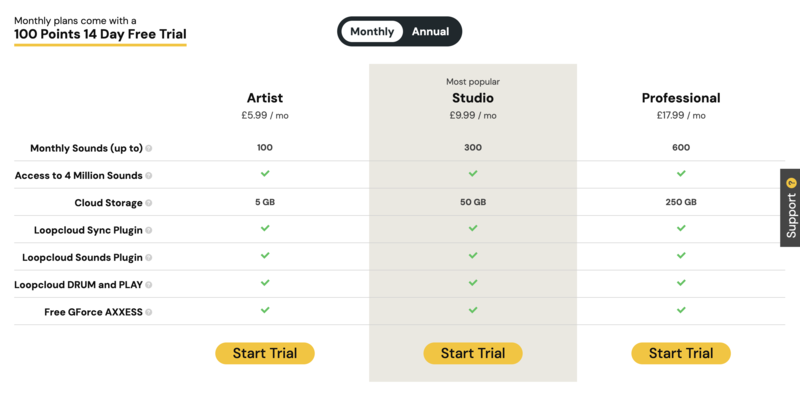The image size is (800, 396).
Task: Click the question mark on Support tab
Action: [x=791, y=183]
